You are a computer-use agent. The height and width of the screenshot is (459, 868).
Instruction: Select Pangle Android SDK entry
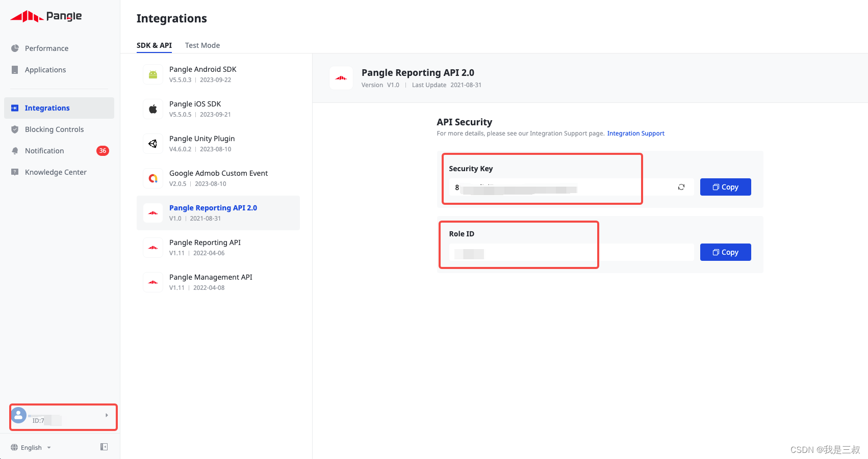218,74
